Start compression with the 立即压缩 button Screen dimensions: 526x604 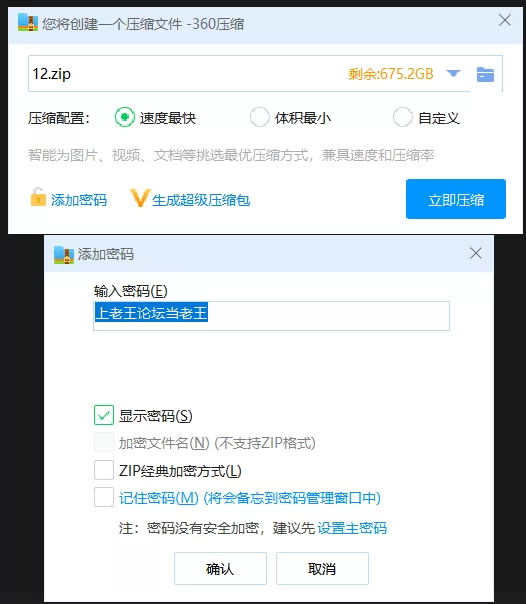point(456,199)
